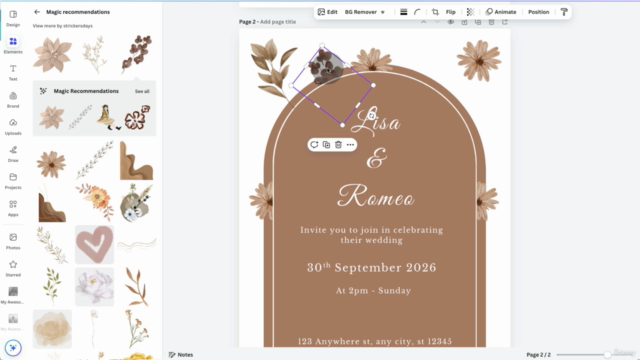Image resolution: width=640 pixels, height=360 pixels.
Task: Open the Projects panel in sidebar
Action: (13, 181)
